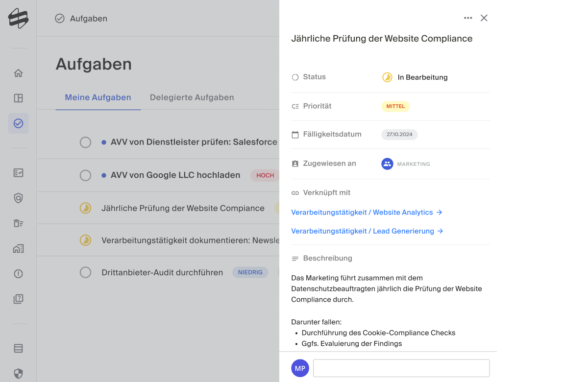Click the Verknüpft mit section label
Image resolution: width=588 pixels, height=382 pixels.
click(327, 193)
